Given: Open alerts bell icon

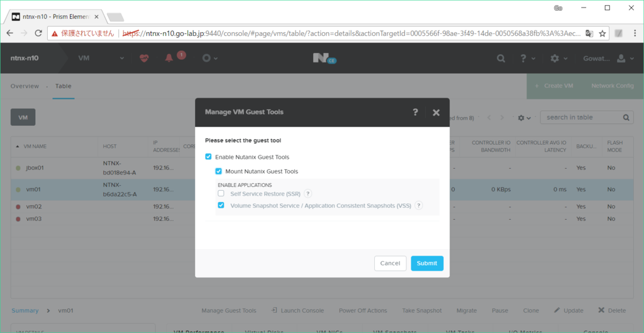Looking at the screenshot, I should coord(169,59).
